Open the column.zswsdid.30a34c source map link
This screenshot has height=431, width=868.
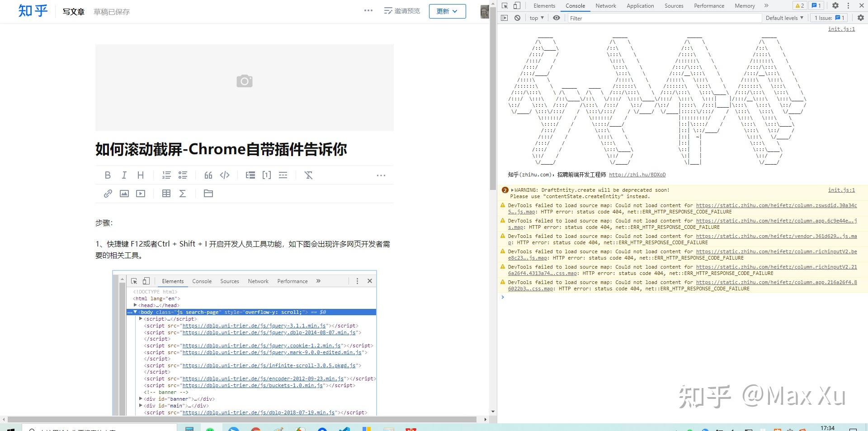(x=776, y=205)
